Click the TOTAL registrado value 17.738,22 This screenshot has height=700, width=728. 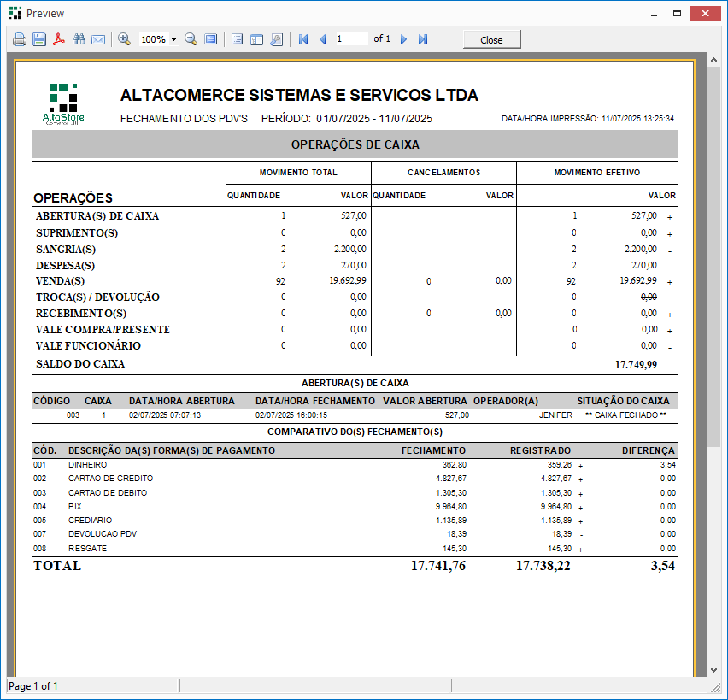click(x=543, y=566)
